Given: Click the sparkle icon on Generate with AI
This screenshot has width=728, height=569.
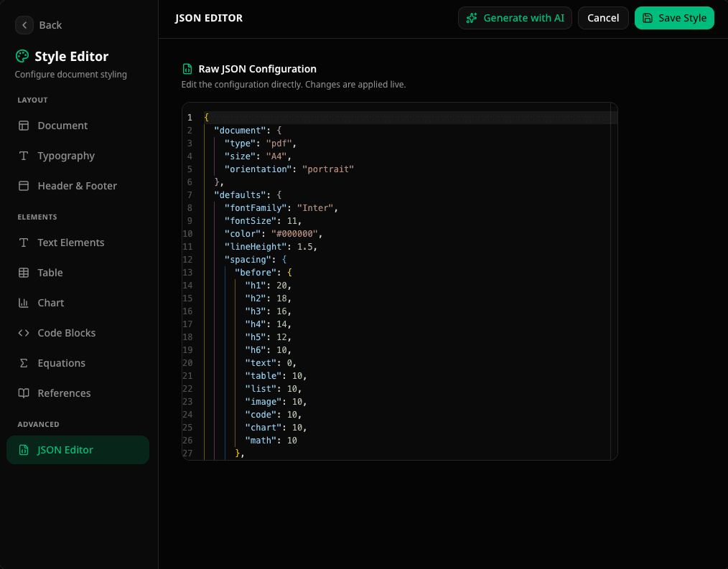Looking at the screenshot, I should click(x=472, y=18).
